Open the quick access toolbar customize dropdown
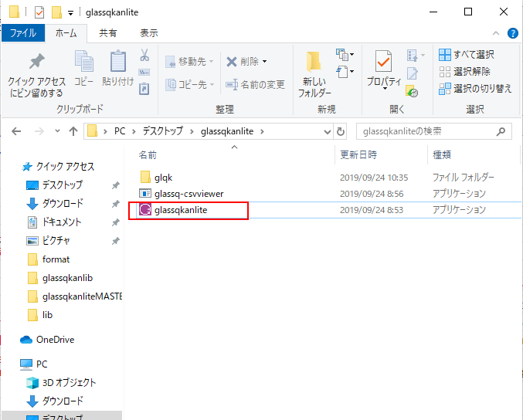This screenshot has height=420, width=523. coord(70,13)
